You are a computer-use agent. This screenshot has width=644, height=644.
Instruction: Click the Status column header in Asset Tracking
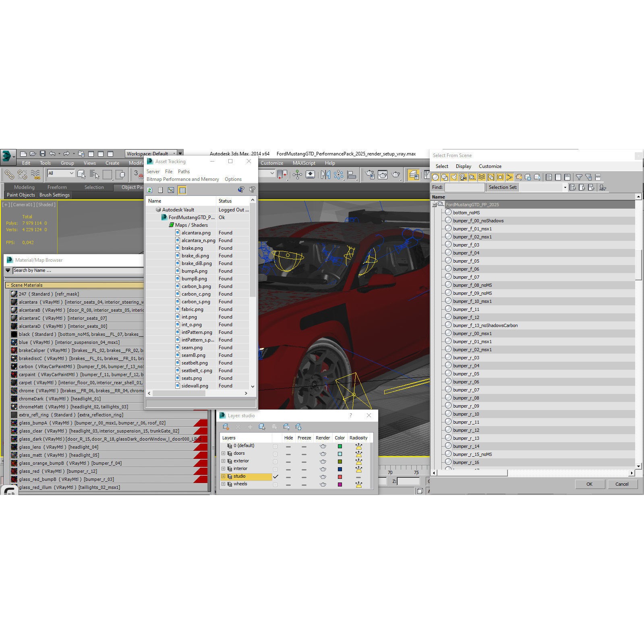point(233,201)
